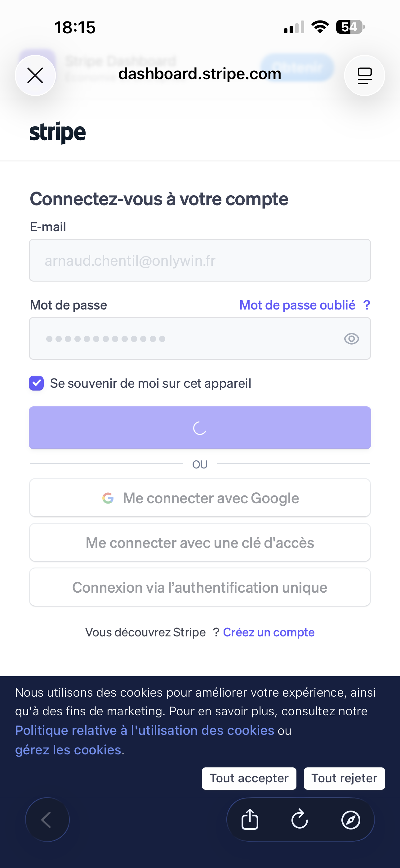Open "Mot de passe oublié ?" link
Viewport: 400px width, 868px height.
click(x=304, y=305)
